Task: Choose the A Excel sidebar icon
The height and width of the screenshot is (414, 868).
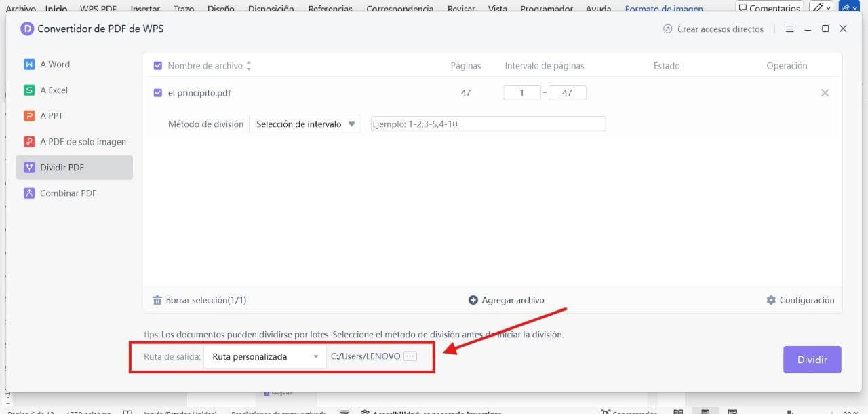Action: pyautogui.click(x=29, y=90)
